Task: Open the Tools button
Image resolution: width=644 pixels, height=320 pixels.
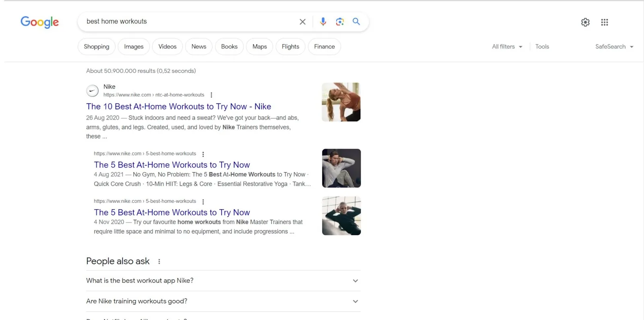Action: [542, 47]
